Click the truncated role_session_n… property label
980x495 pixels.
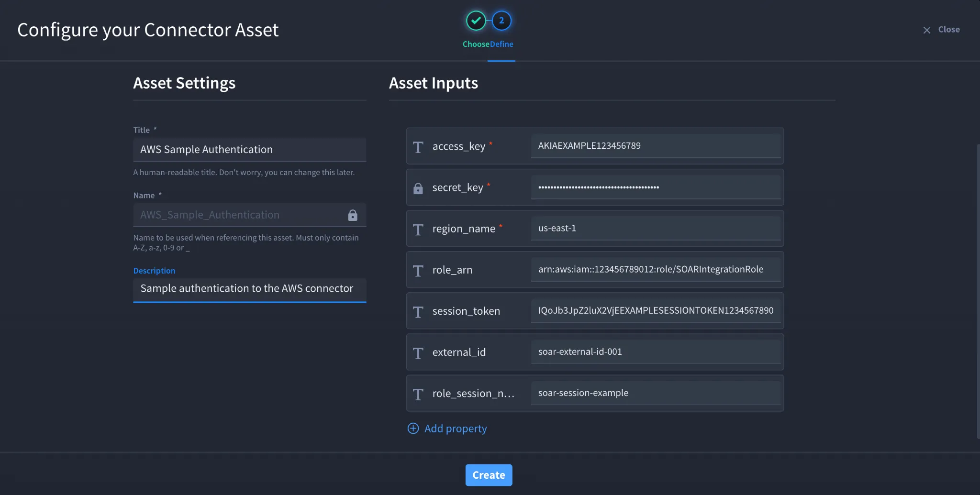pos(473,393)
